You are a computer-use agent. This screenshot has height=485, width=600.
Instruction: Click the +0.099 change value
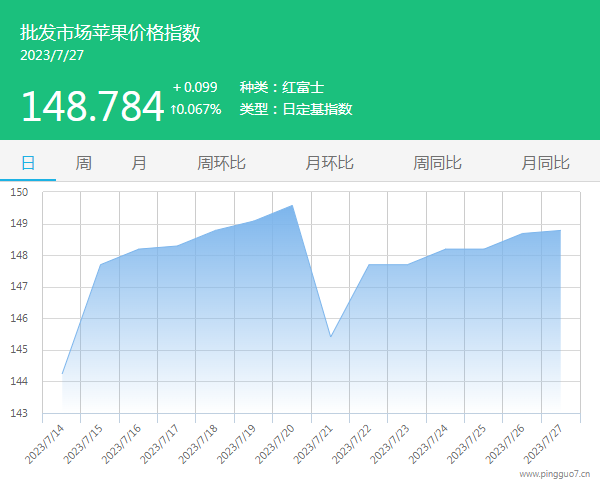(195, 87)
